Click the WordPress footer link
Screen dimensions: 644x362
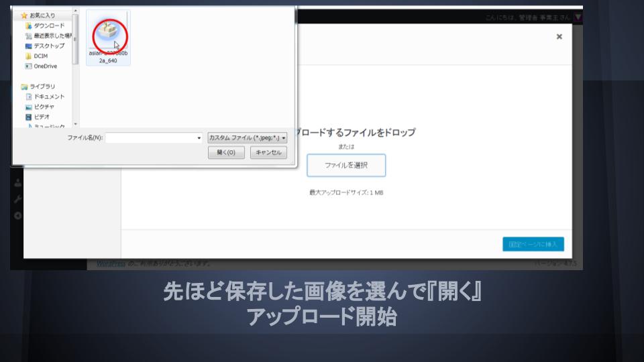click(x=111, y=263)
